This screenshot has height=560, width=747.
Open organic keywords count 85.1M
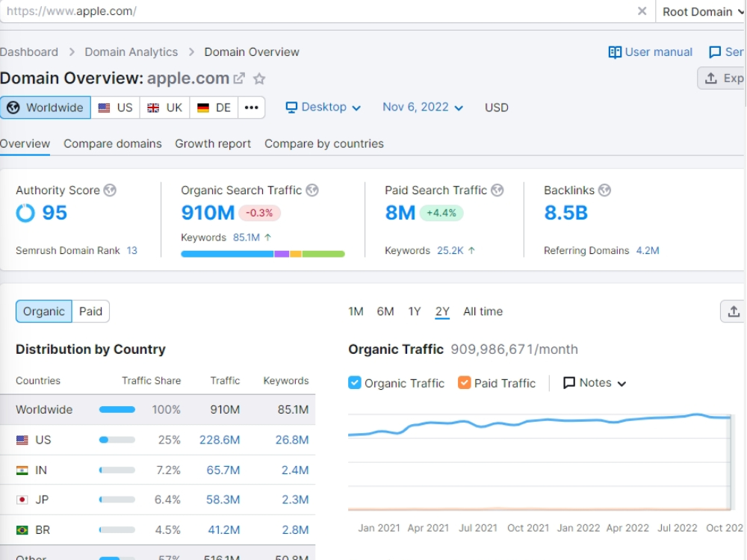click(x=247, y=237)
